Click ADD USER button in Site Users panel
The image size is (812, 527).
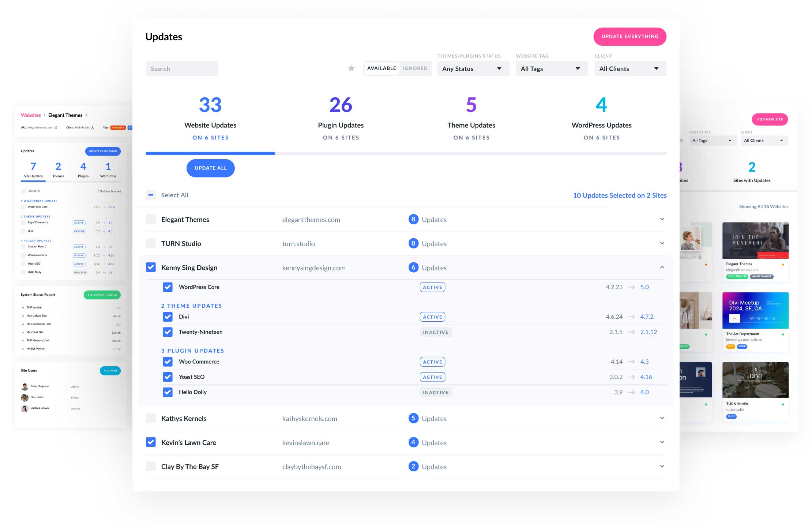pyautogui.click(x=111, y=371)
